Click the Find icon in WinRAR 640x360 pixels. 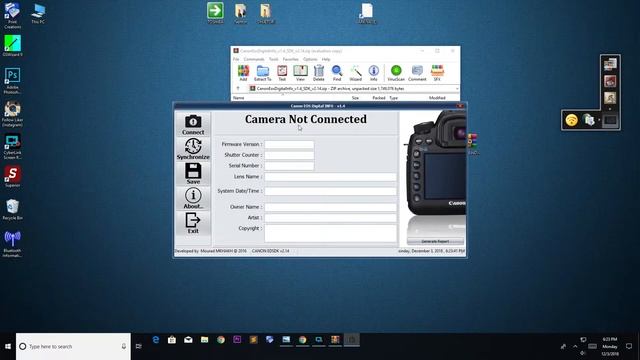point(337,73)
